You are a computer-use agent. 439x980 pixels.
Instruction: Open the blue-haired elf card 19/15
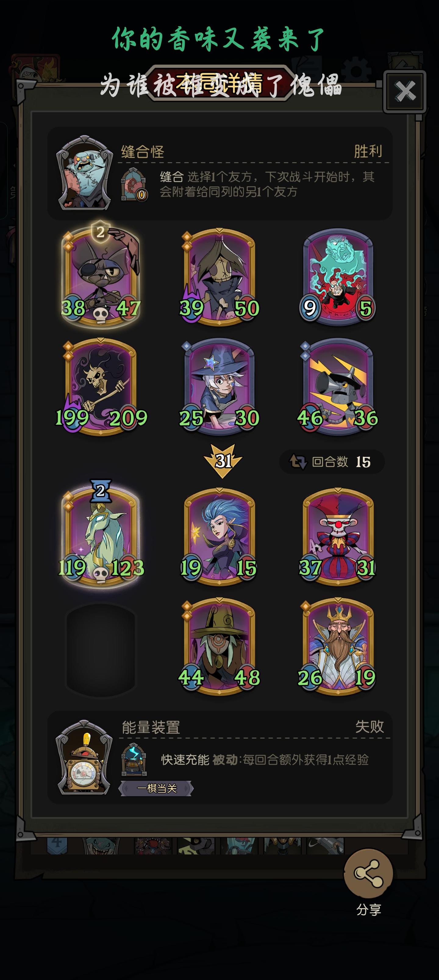click(x=219, y=536)
